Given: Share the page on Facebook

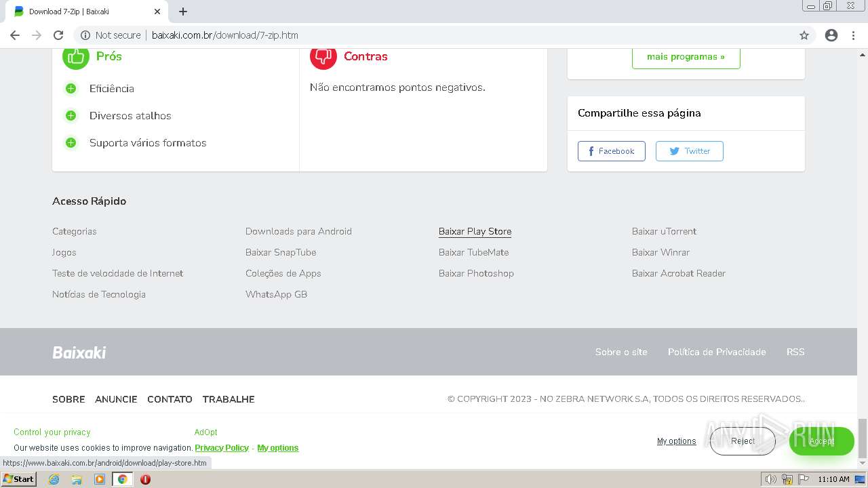Looking at the screenshot, I should click(x=612, y=151).
